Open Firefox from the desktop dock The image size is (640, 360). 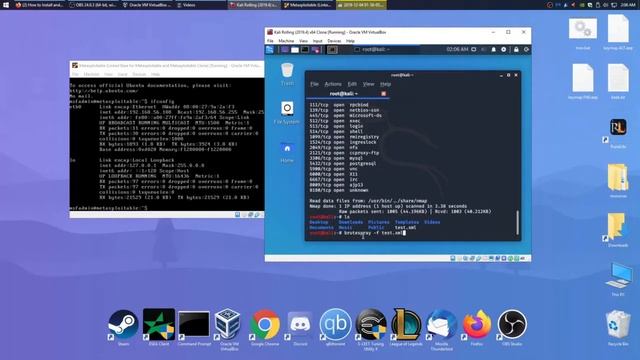click(477, 325)
